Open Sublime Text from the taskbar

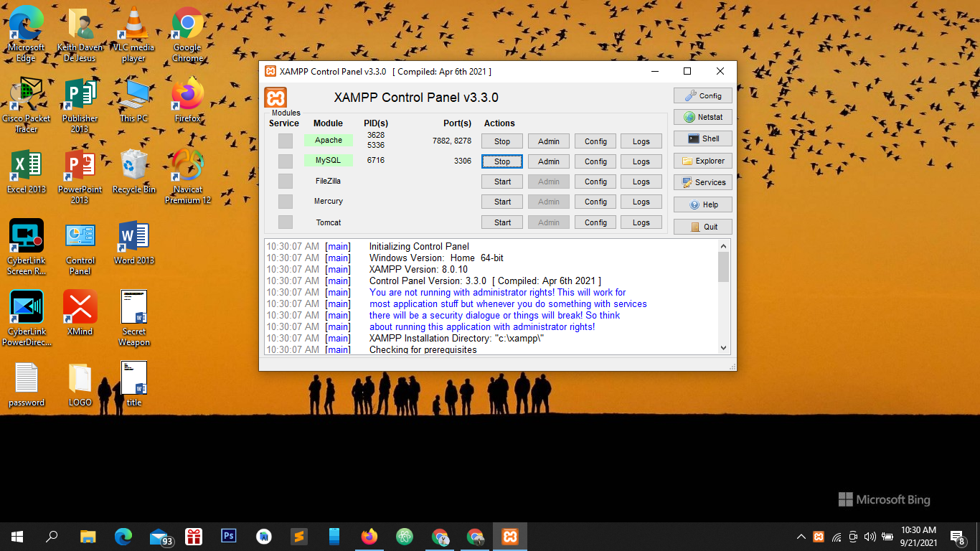coord(299,536)
